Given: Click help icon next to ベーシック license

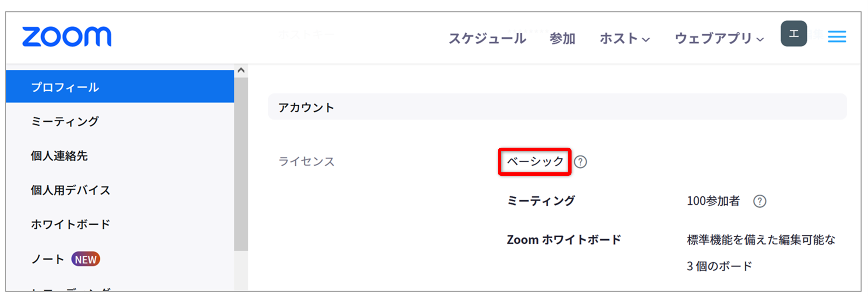Looking at the screenshot, I should click(581, 162).
